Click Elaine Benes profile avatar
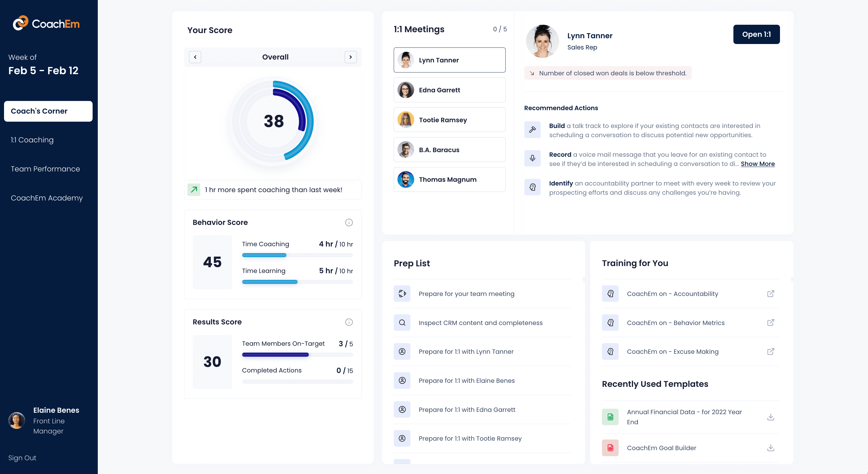 pyautogui.click(x=16, y=421)
